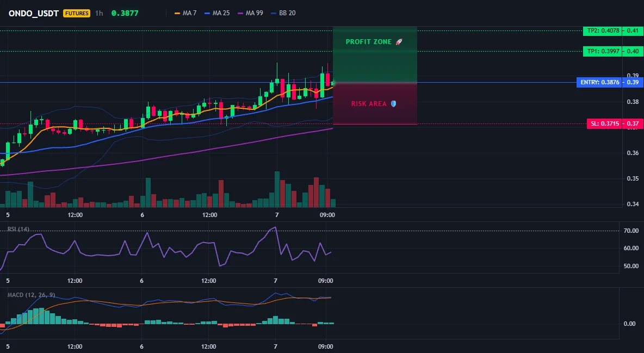Image resolution: width=644 pixels, height=353 pixels.
Task: Click day 7 on the price chart time axis
Action: (277, 215)
